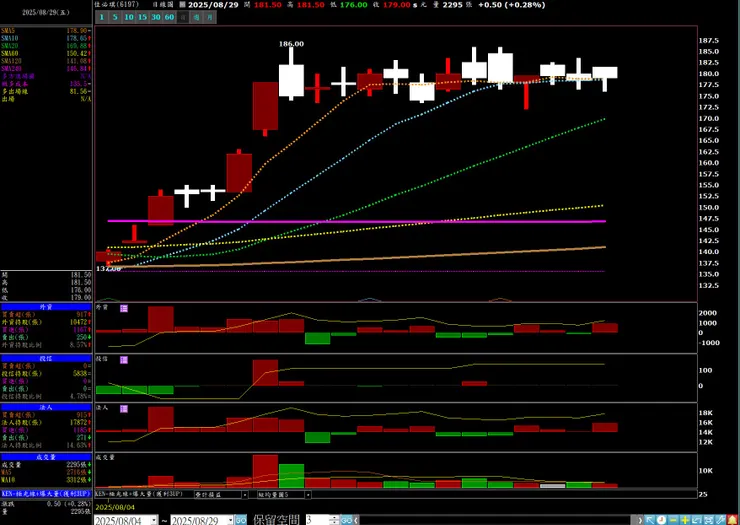This screenshot has width=740, height=525.
Task: Click the magenta horizontal SMA240 line
Action: [x=356, y=221]
